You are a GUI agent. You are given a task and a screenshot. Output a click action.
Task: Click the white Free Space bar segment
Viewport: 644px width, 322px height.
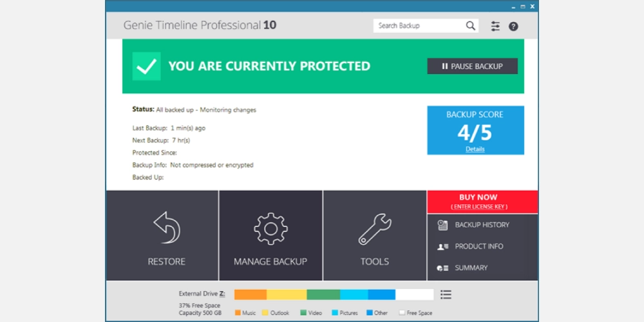pos(414,294)
